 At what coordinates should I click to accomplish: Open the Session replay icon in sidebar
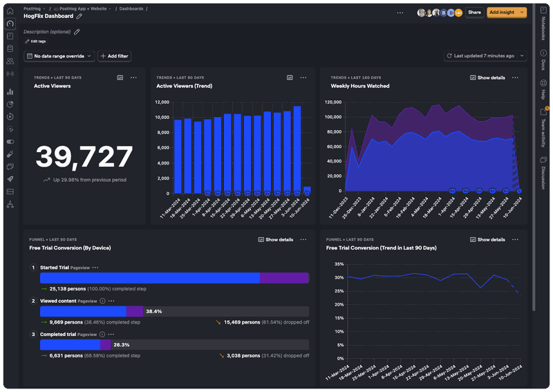[10, 116]
